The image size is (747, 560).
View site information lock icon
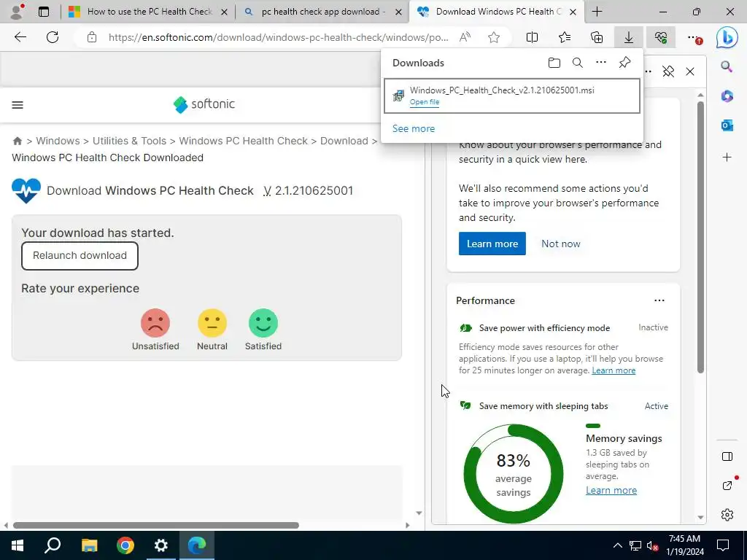pyautogui.click(x=92, y=37)
